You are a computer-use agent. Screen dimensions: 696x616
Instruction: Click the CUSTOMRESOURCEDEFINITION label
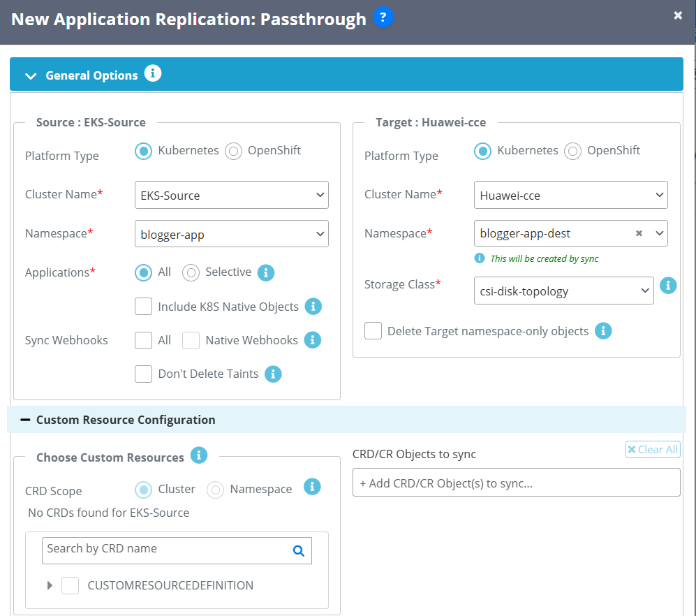(x=170, y=585)
